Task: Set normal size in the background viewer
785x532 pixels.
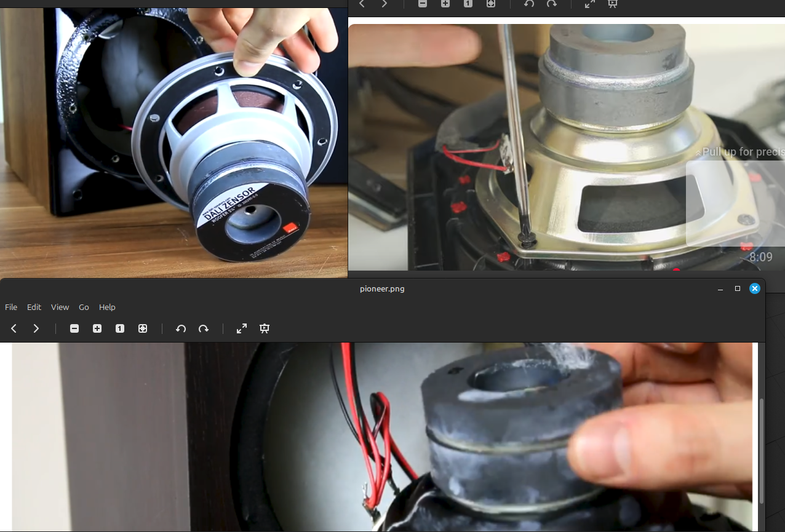Action: tap(468, 4)
